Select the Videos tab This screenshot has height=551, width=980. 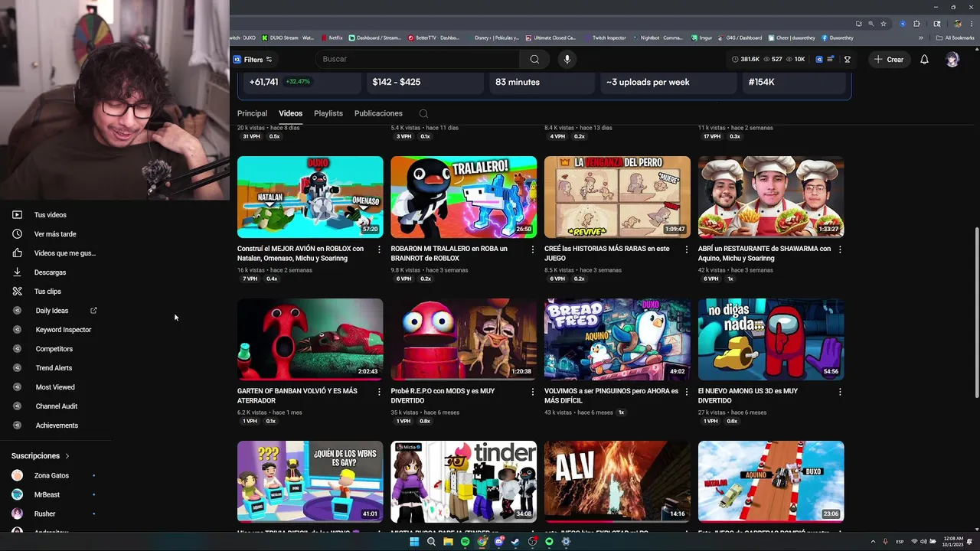tap(290, 113)
